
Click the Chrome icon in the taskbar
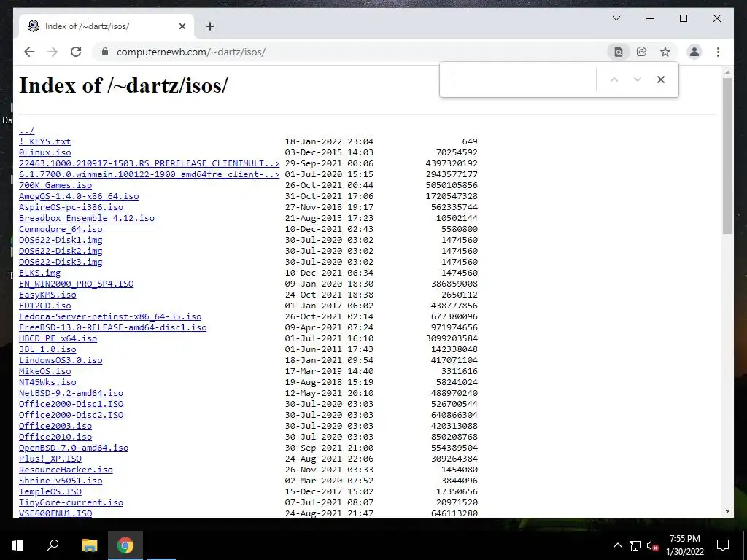[125, 545]
